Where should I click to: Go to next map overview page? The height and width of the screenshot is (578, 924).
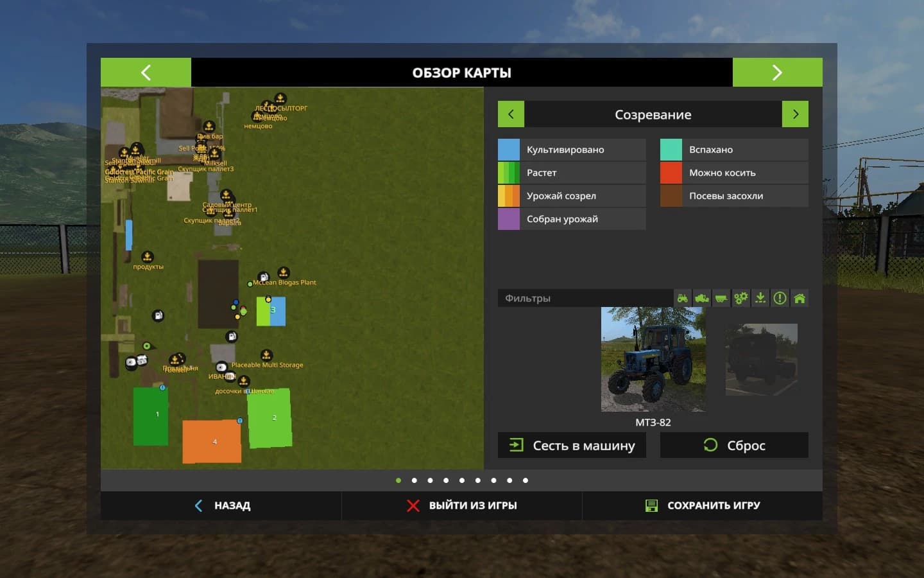[x=777, y=73]
